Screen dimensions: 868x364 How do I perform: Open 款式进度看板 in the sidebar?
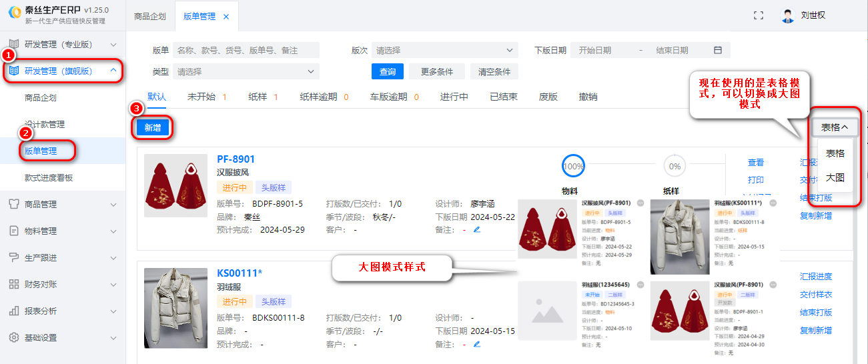49,178
